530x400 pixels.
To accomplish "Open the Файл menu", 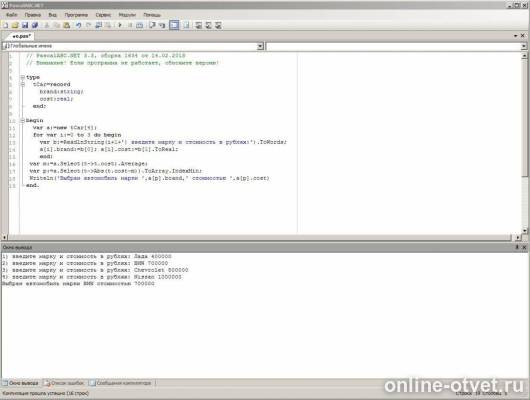I will 11,15.
